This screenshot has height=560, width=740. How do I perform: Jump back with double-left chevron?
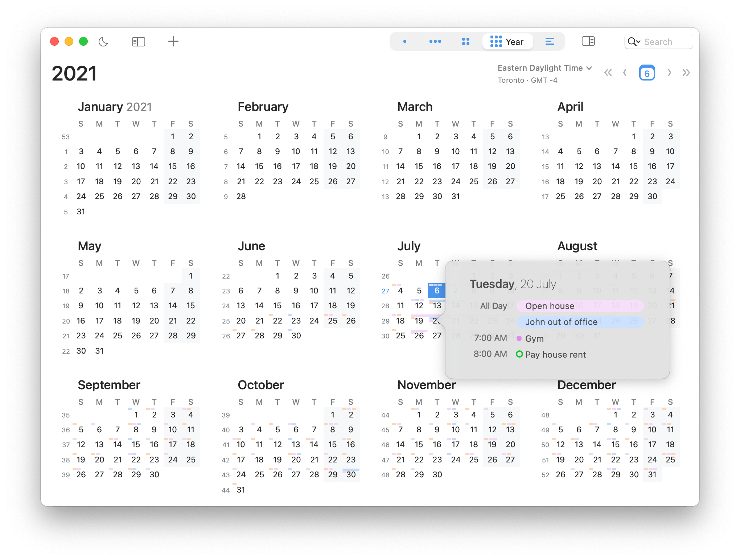(x=608, y=73)
